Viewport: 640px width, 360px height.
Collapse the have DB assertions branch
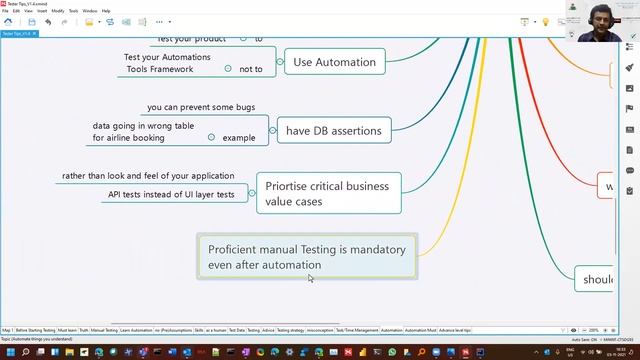click(x=273, y=131)
